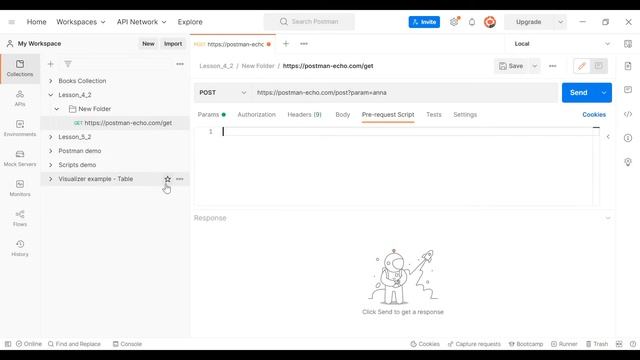Open Visualizer example - Table more actions
This screenshot has width=640, height=360.
tap(180, 179)
